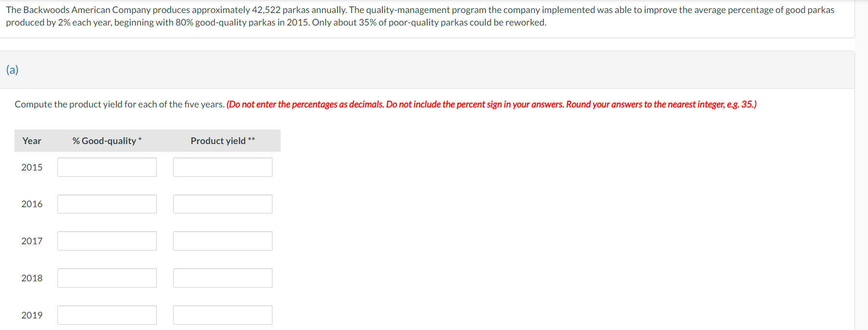Click the 2018 row label

[32, 278]
